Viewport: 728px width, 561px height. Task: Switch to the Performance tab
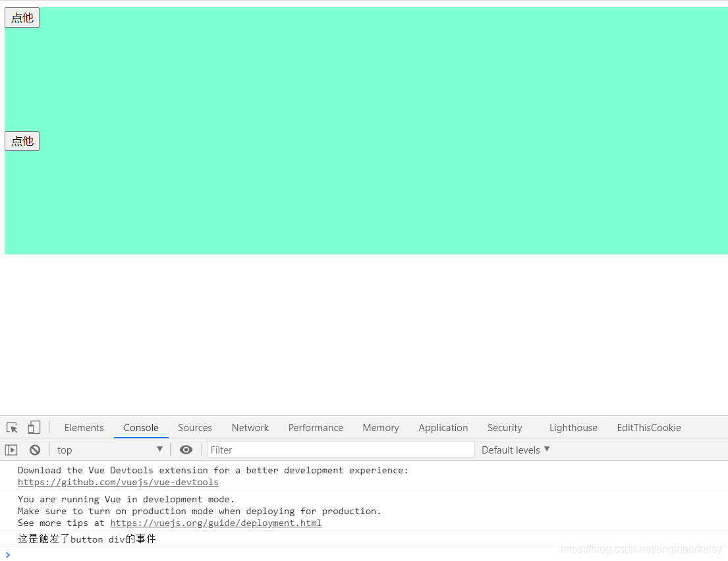tap(316, 428)
